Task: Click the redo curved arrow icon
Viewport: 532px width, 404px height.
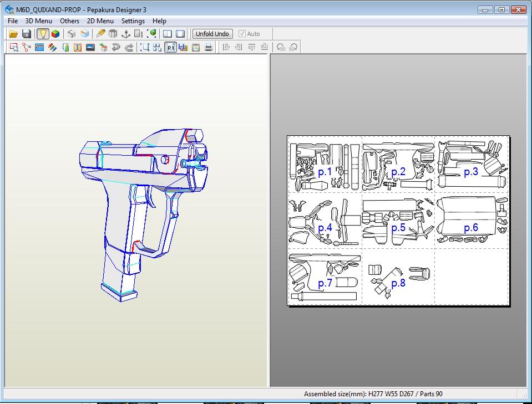Action: (129, 47)
